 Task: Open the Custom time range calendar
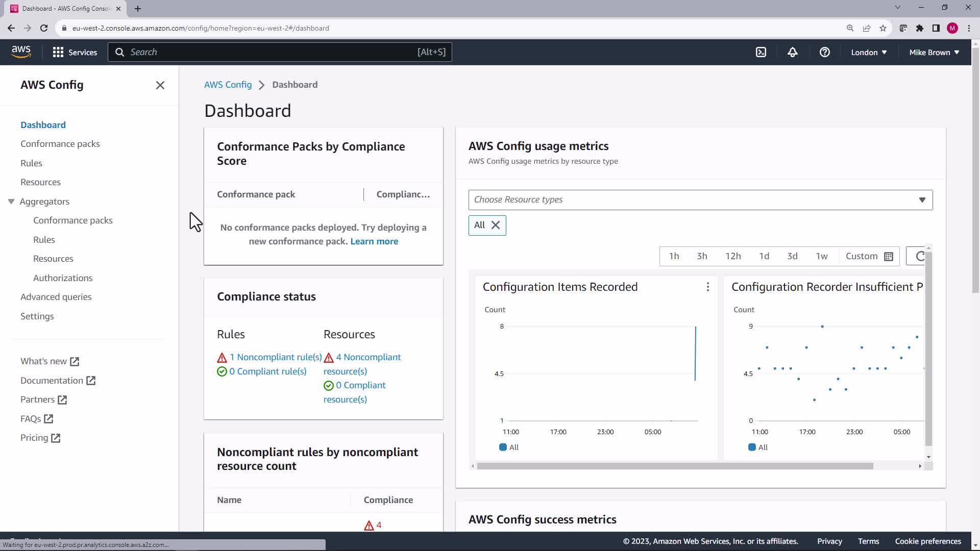[869, 256]
